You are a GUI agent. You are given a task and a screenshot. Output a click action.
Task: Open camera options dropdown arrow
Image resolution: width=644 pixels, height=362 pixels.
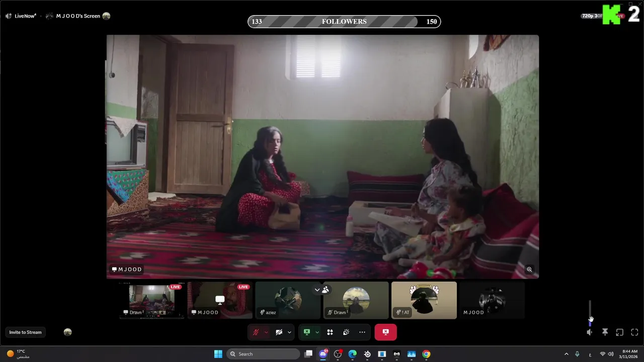[x=289, y=332]
